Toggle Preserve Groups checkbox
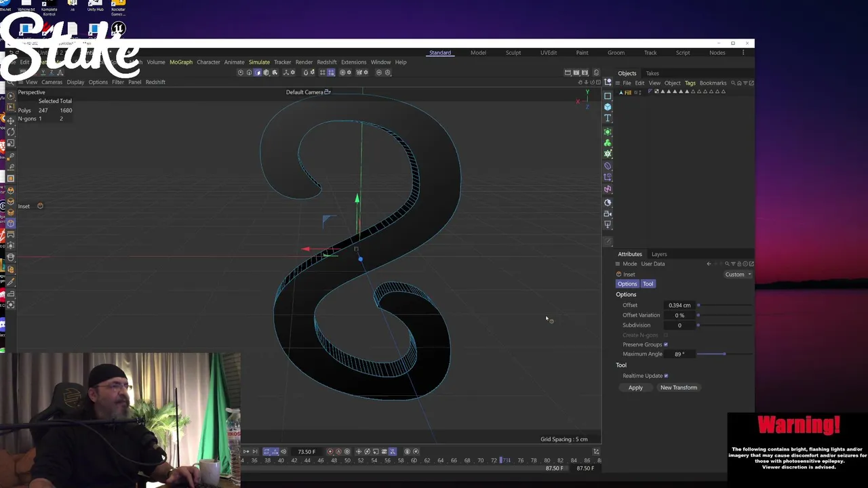 point(666,344)
